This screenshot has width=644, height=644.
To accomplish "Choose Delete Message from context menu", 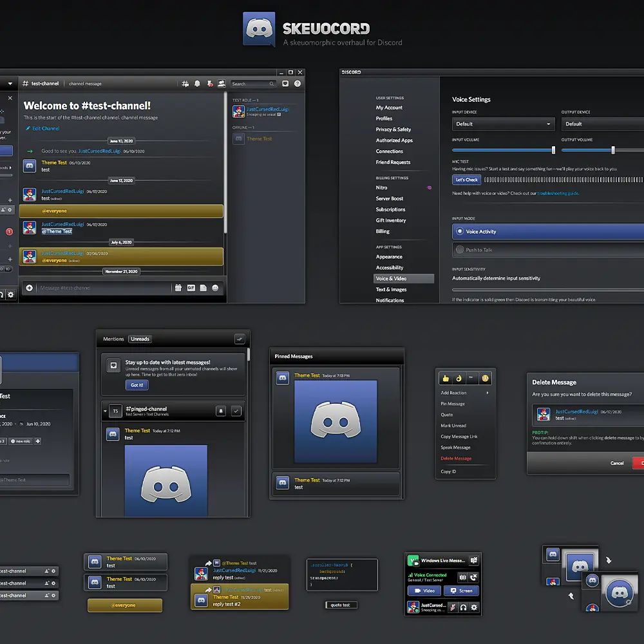I will click(456, 459).
